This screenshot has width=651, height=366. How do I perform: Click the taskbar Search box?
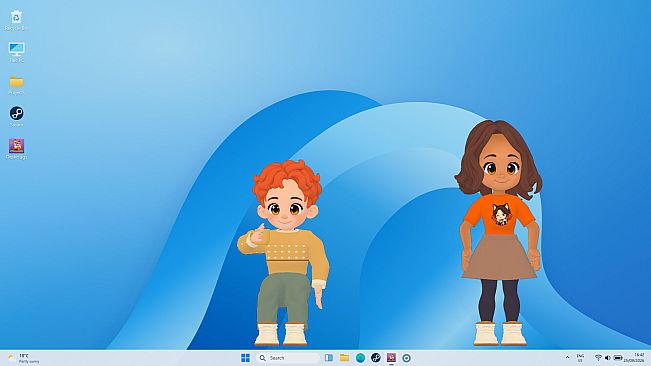click(x=287, y=358)
